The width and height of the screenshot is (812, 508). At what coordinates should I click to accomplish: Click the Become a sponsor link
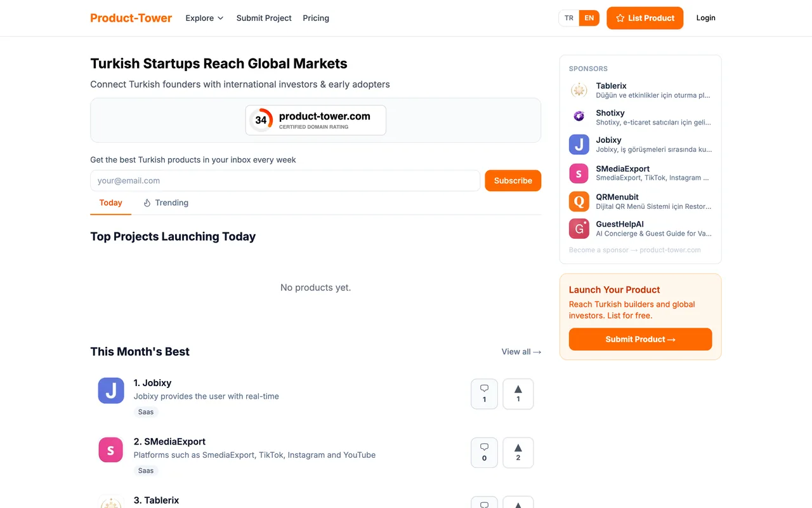635,250
